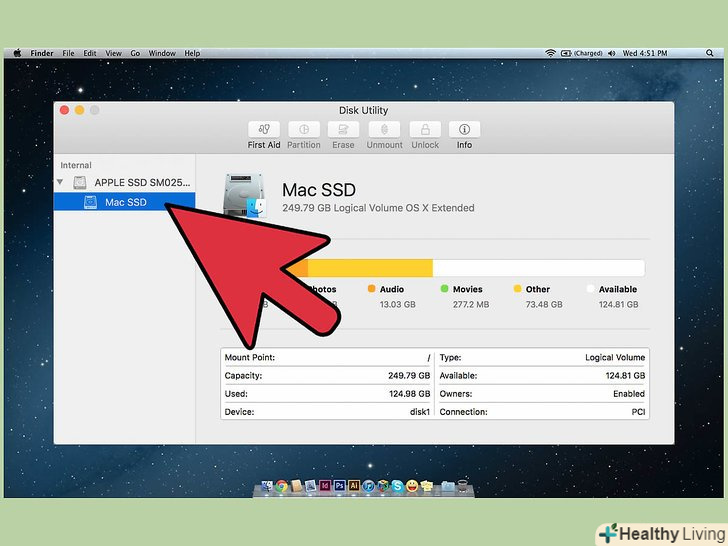The width and height of the screenshot is (728, 546).
Task: Open Preview from the Dock
Action: click(x=310, y=486)
